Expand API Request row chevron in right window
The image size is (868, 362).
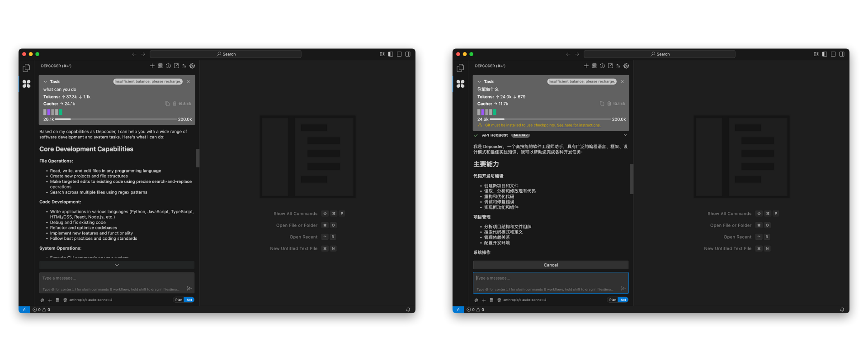[625, 135]
